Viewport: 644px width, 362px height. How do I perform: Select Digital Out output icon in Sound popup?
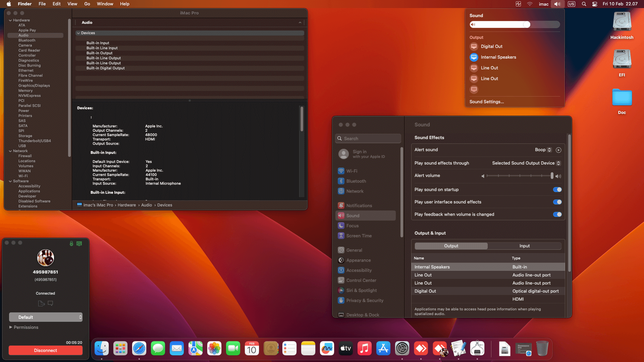coord(474,47)
